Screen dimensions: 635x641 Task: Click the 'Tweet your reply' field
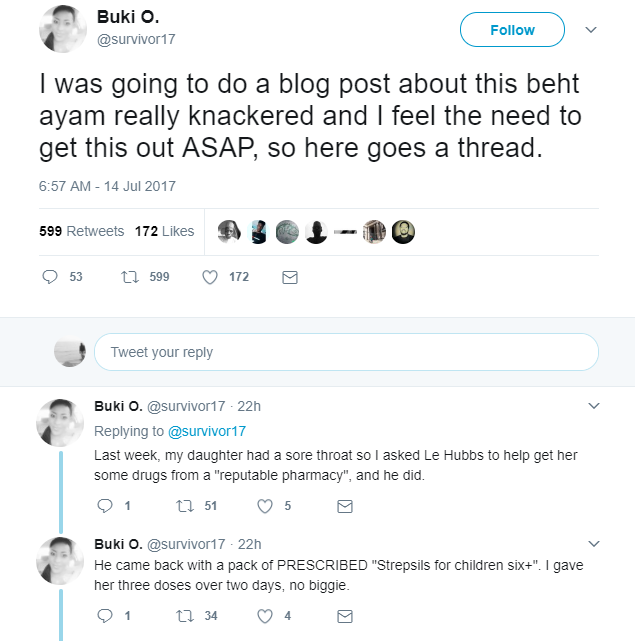pyautogui.click(x=346, y=352)
